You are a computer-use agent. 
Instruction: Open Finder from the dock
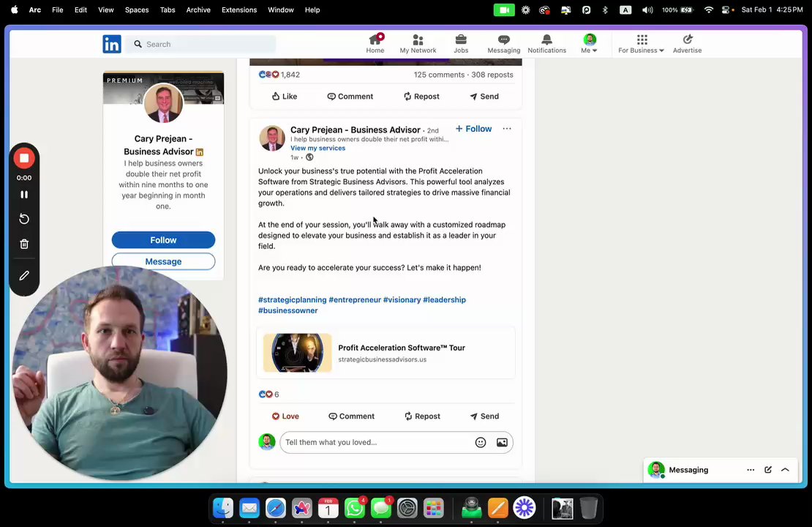[x=223, y=509]
